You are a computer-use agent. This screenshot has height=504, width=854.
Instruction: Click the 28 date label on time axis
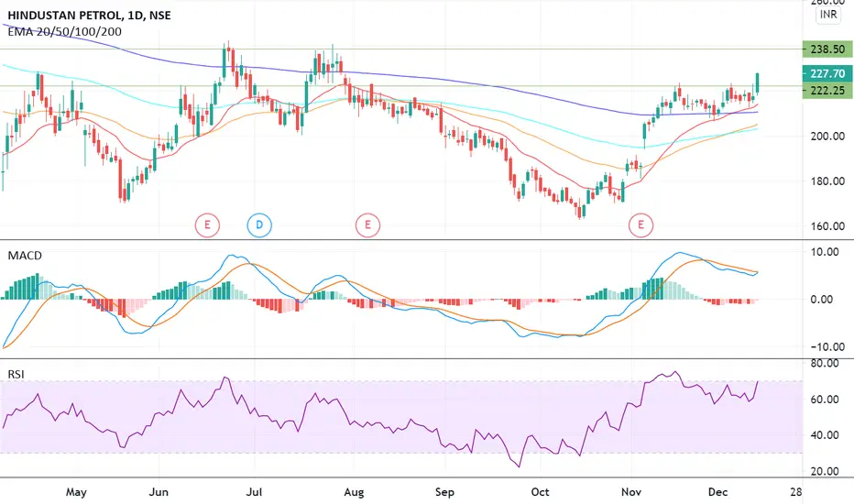pyautogui.click(x=796, y=492)
